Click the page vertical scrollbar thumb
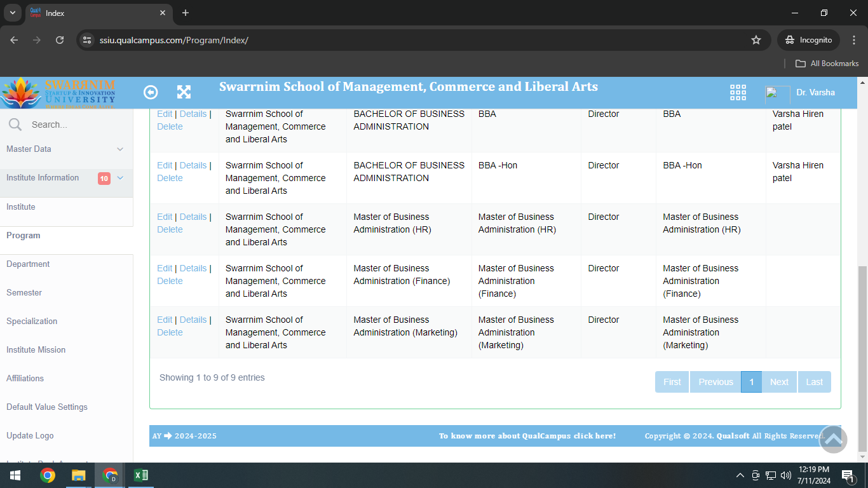 (x=862, y=359)
